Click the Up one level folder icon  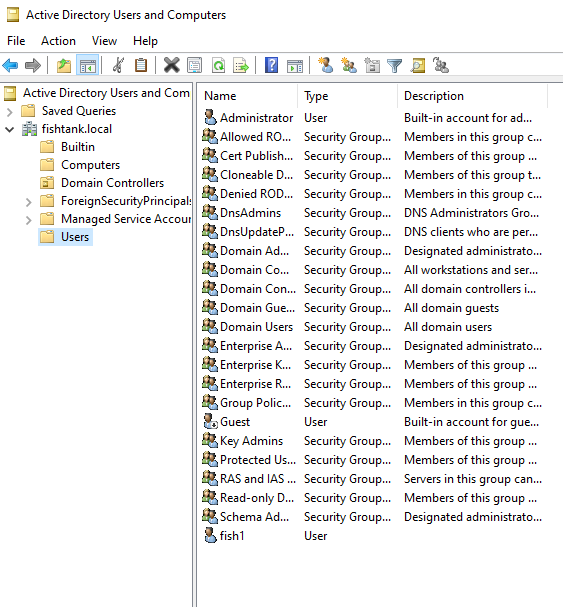64,65
